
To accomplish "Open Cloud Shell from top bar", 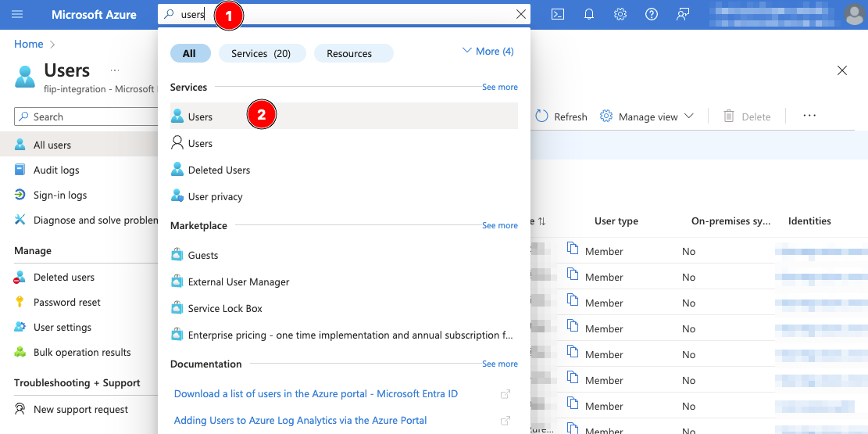I will coord(558,14).
